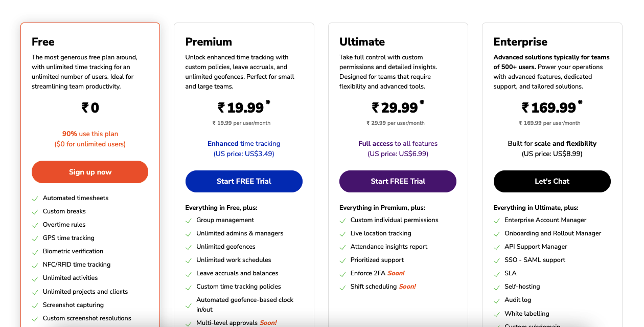Click the checkmark next to GPS time tracking
The width and height of the screenshot is (644, 327).
click(x=35, y=238)
